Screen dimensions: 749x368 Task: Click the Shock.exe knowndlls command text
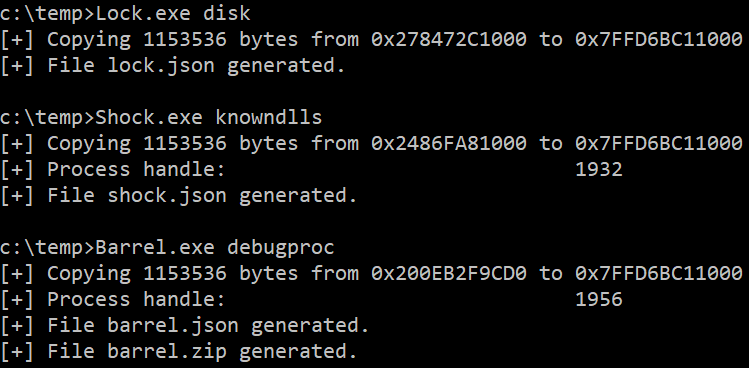pos(209,117)
